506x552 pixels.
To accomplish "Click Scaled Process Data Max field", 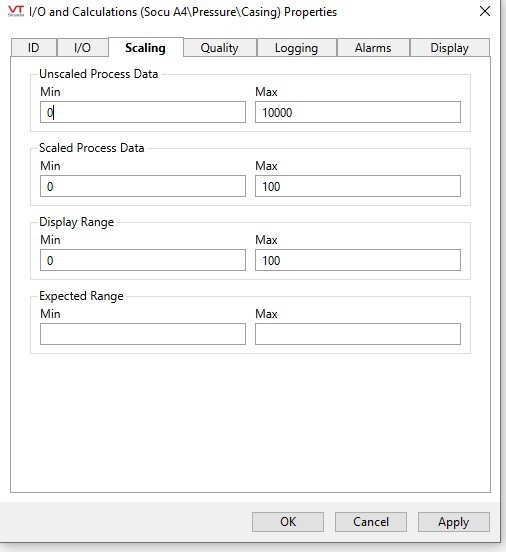I will point(358,186).
